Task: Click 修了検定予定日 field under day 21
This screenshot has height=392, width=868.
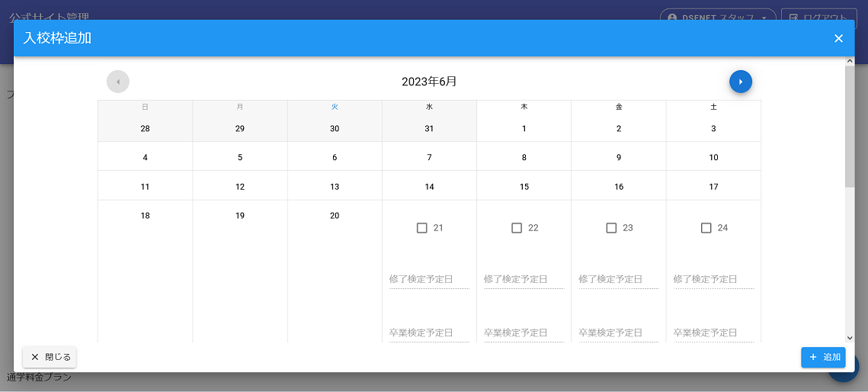Action: tap(429, 279)
